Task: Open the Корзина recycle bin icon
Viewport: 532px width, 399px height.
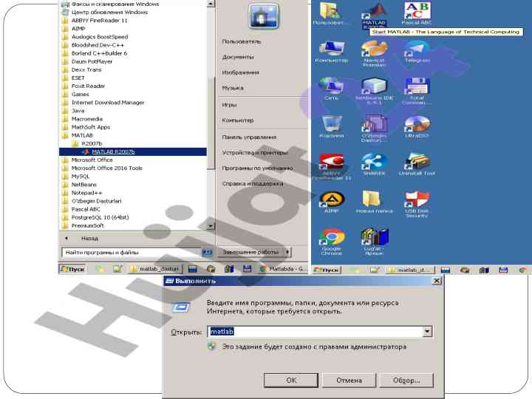Action: (332, 126)
